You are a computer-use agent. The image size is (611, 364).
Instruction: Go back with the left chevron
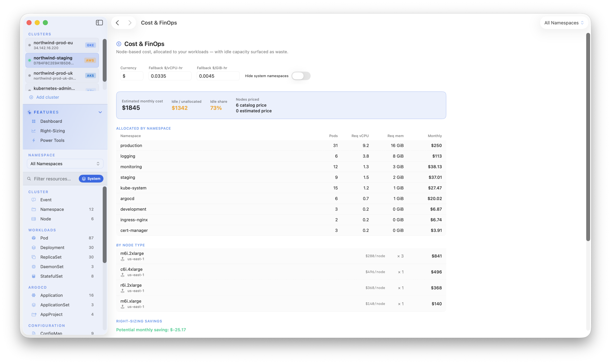click(x=117, y=23)
